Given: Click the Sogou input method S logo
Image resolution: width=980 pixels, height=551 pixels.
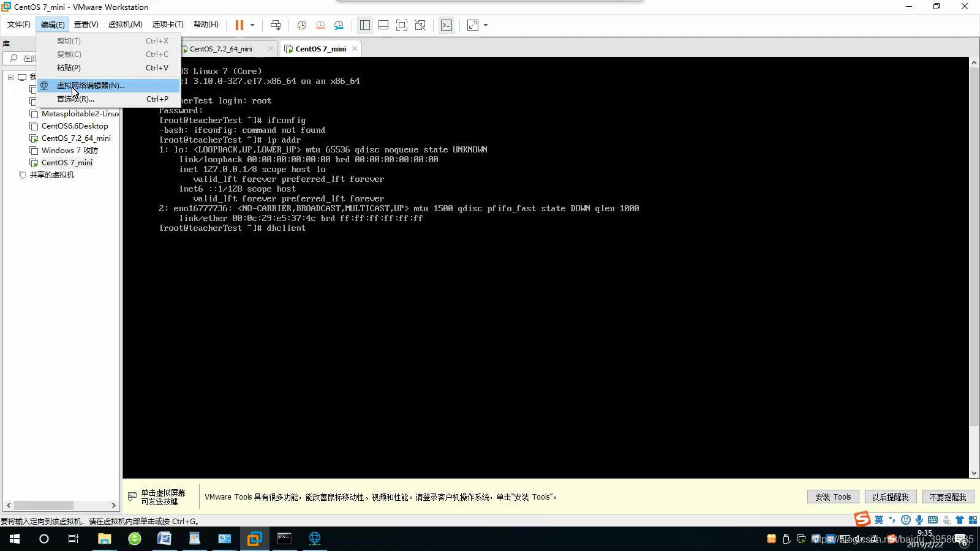Looking at the screenshot, I should point(862,519).
